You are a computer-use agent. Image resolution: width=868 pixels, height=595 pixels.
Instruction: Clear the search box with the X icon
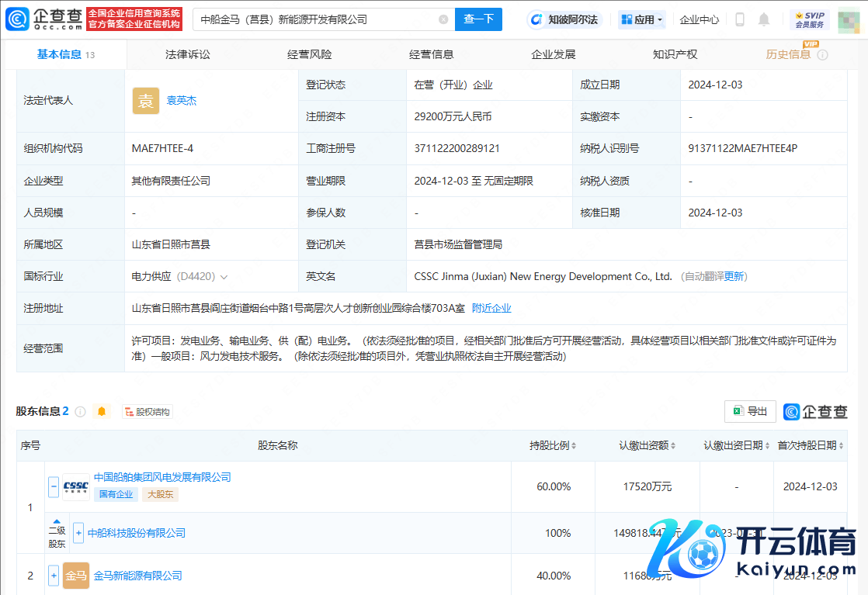443,19
